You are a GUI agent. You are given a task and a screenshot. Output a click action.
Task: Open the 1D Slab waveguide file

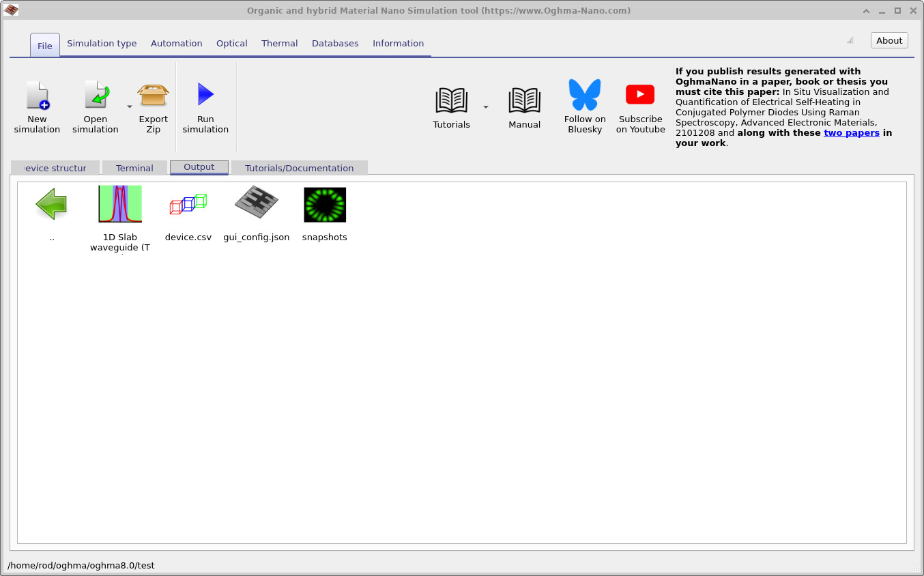pos(120,205)
